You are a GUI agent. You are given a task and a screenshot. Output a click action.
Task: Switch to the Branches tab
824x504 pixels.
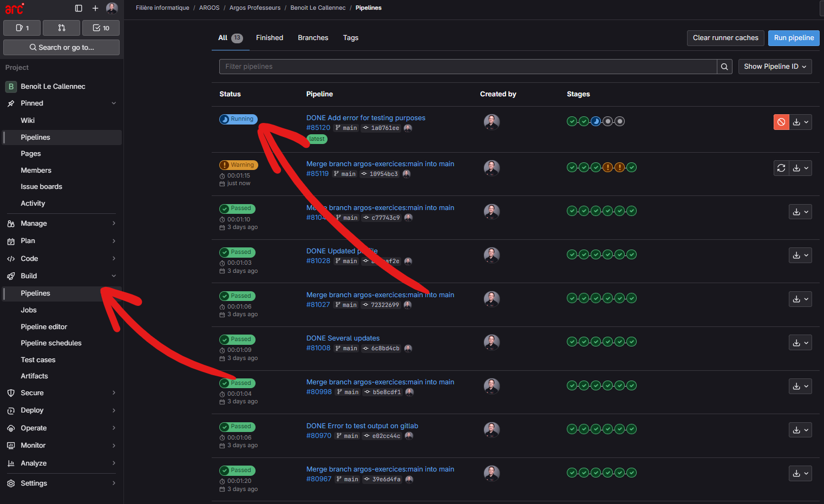click(313, 38)
